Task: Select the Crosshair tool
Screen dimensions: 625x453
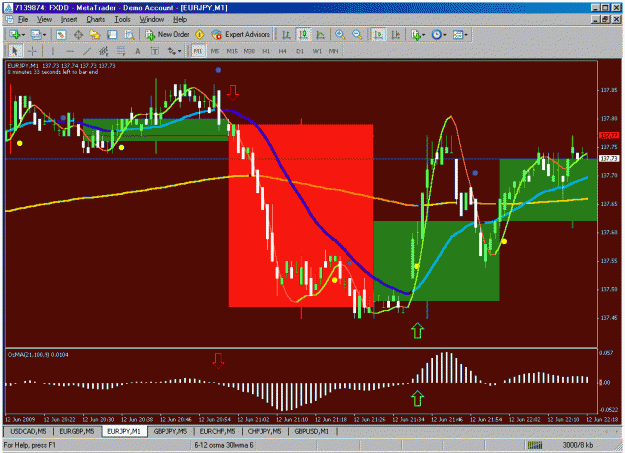Action: click(x=32, y=51)
